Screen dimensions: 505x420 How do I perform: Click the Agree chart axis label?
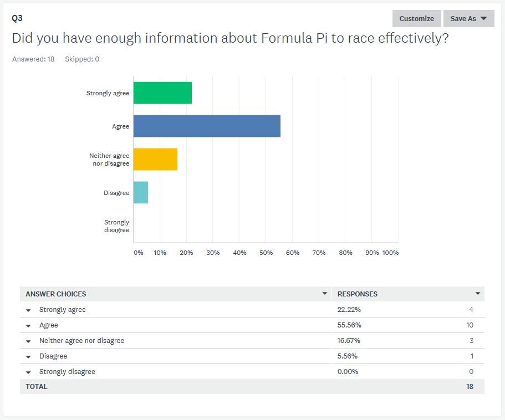[x=120, y=126]
